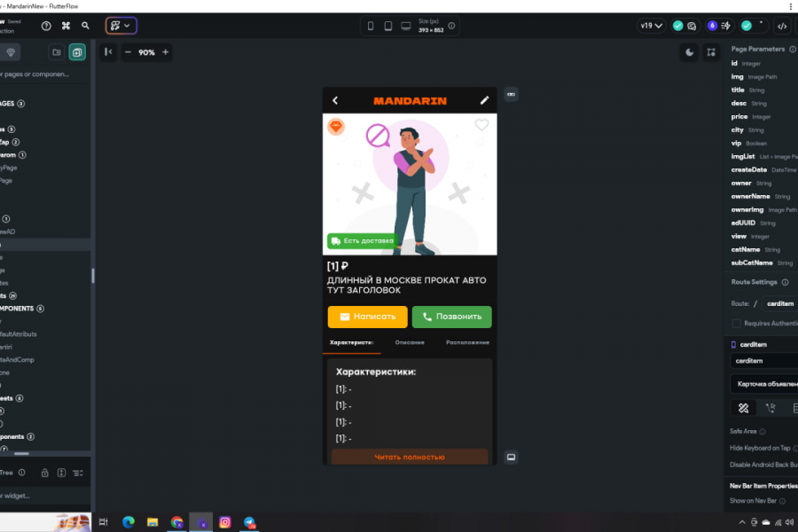Select the Описание tab
The image size is (798, 532).
click(410, 342)
